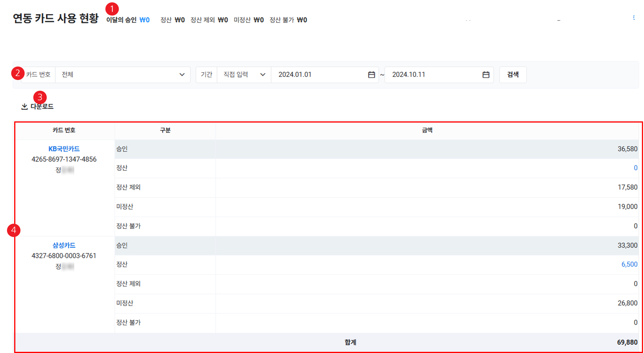Click the 카드 번호 table column header
Viewport: 644px width, 353px height.
(x=64, y=130)
